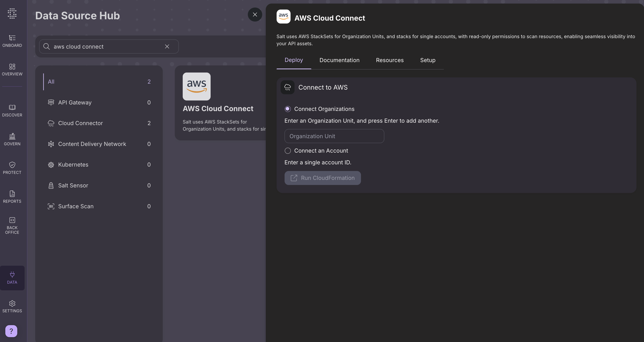
Task: Open the Govern section icon
Action: pyautogui.click(x=12, y=136)
